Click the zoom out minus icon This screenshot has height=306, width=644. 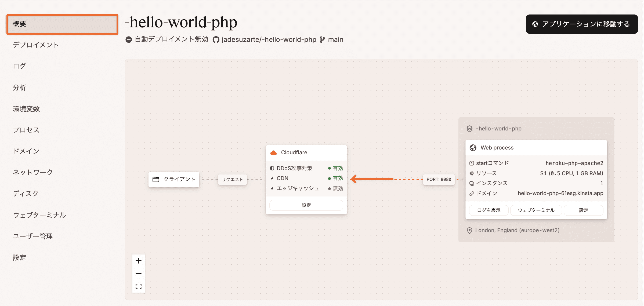[x=139, y=274]
